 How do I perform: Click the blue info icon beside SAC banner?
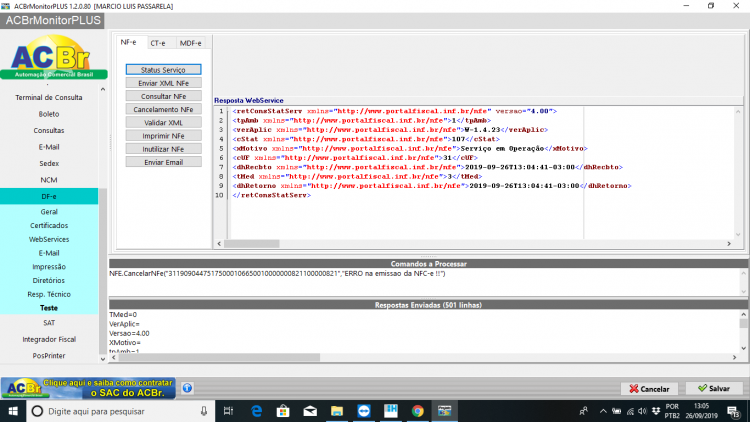[x=187, y=388]
